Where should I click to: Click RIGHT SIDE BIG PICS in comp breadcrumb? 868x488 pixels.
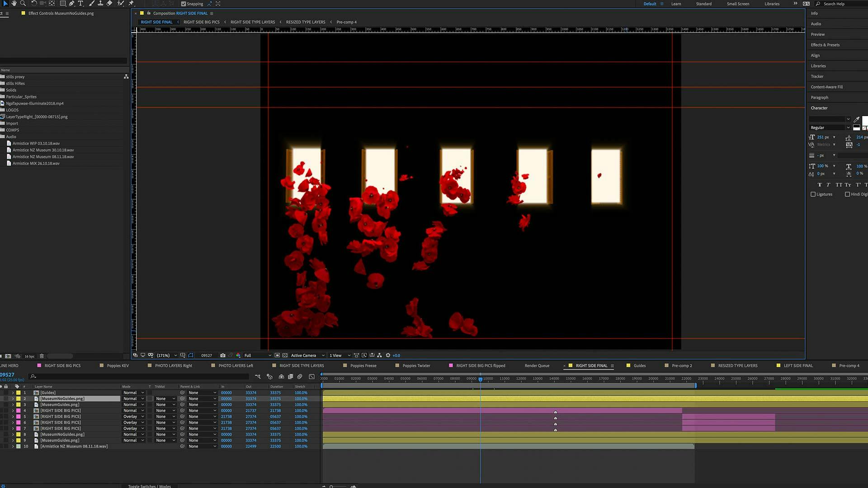201,22
